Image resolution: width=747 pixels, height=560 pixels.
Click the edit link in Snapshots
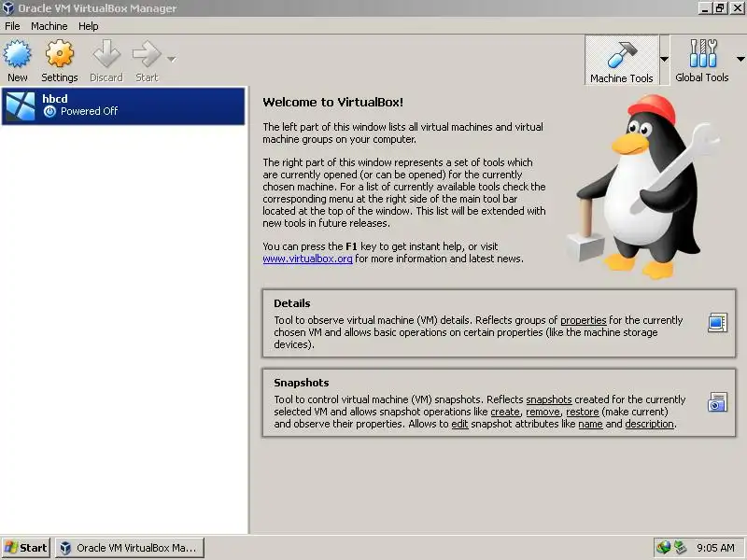point(459,424)
